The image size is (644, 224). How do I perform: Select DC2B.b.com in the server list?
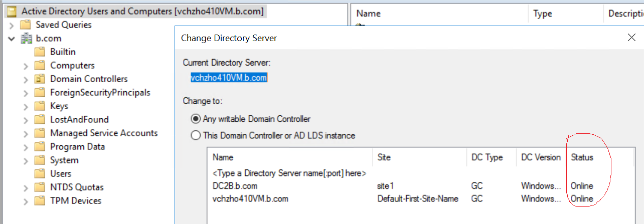click(235, 186)
